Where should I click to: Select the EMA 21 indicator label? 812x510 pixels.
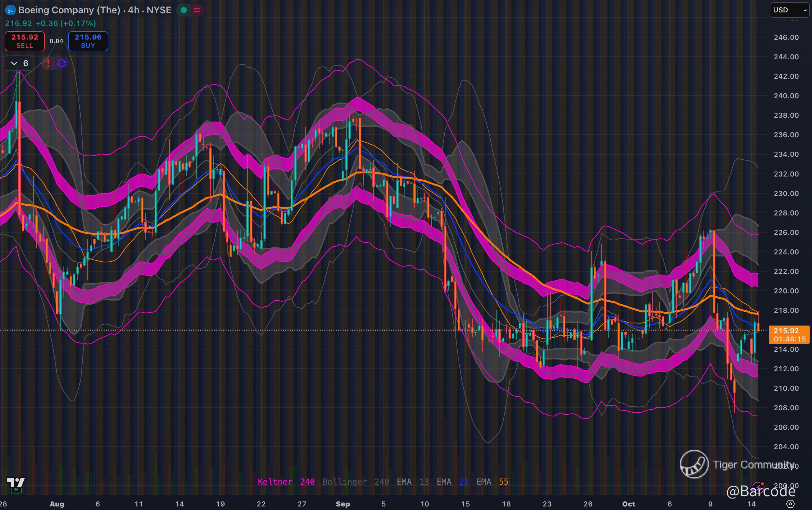point(452,482)
